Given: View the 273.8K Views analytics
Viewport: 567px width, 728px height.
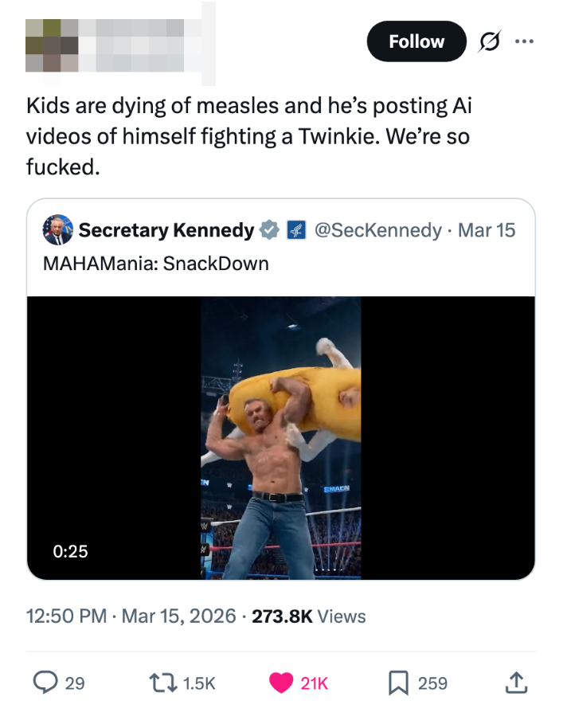Looking at the screenshot, I should [309, 616].
